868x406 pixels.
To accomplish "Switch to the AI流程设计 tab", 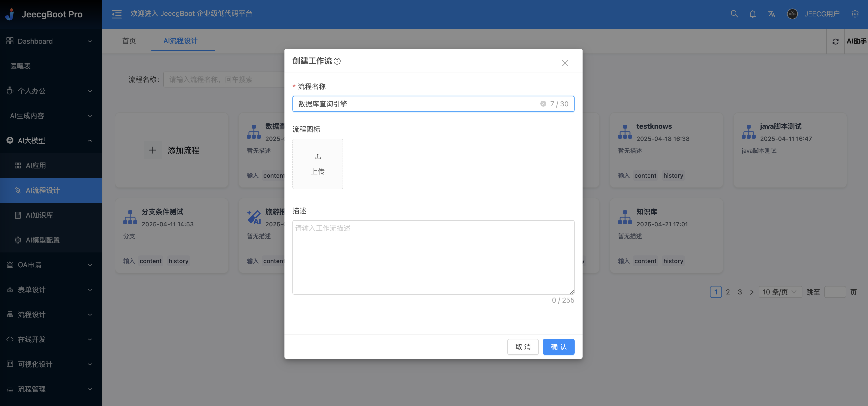I will 181,41.
